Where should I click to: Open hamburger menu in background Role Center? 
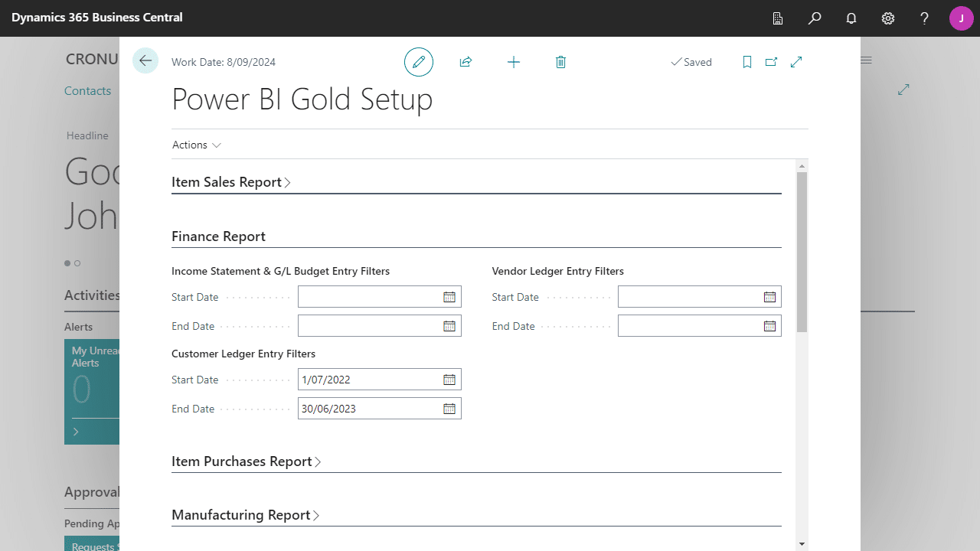point(867,60)
